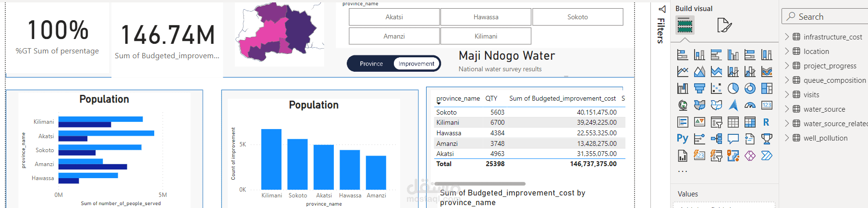Click the Hawassa row in table
868x208 pixels.
coord(528,133)
